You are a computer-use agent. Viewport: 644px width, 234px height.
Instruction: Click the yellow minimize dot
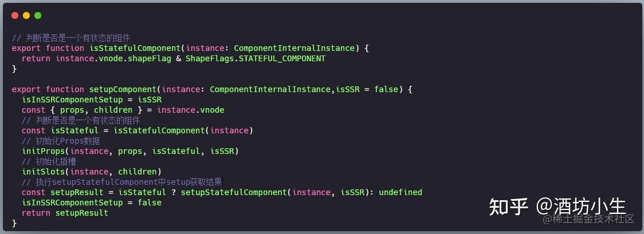(26, 15)
